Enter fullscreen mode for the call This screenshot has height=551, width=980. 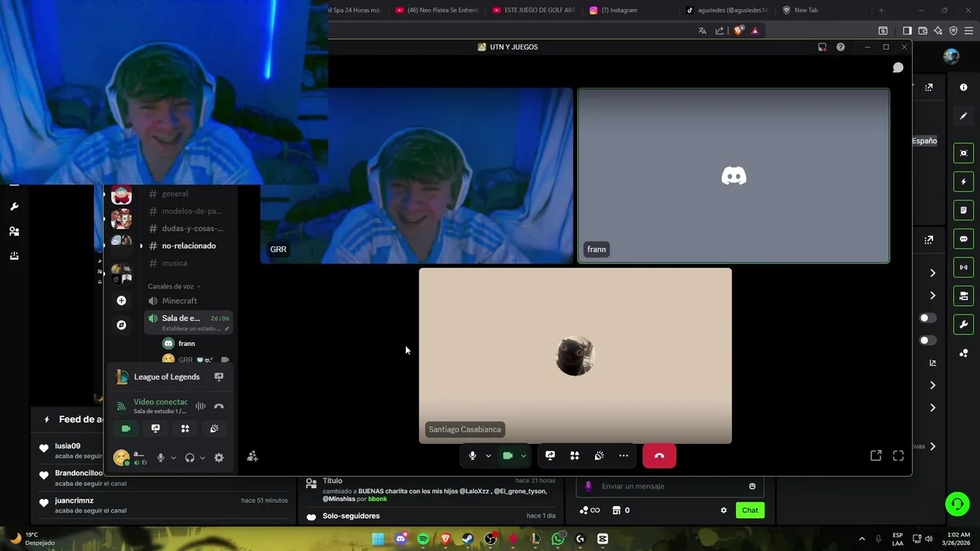click(898, 455)
